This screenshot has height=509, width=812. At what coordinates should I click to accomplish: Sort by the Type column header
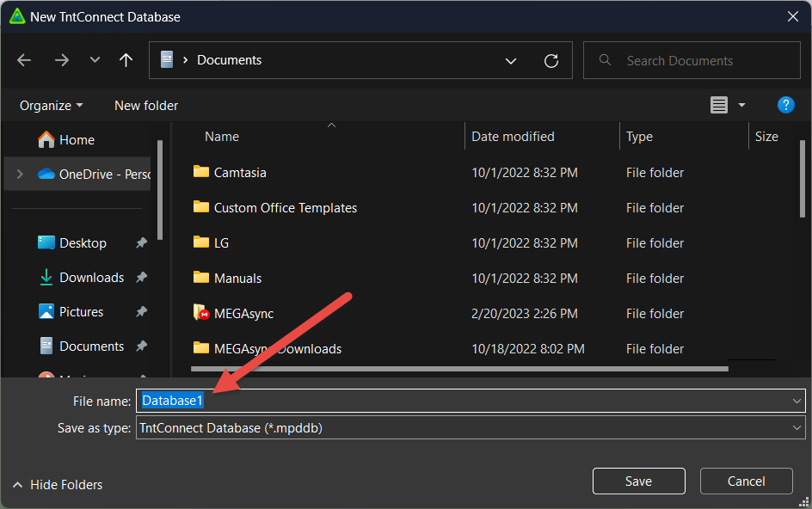pyautogui.click(x=639, y=137)
